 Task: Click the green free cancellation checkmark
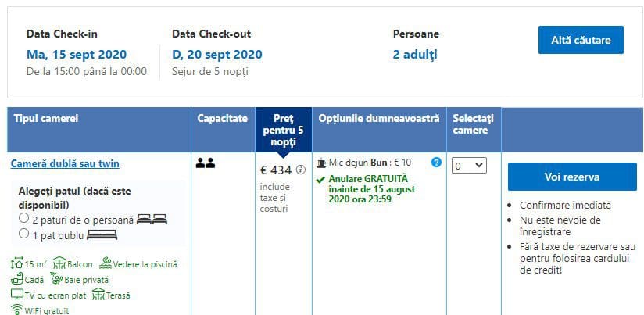click(320, 180)
